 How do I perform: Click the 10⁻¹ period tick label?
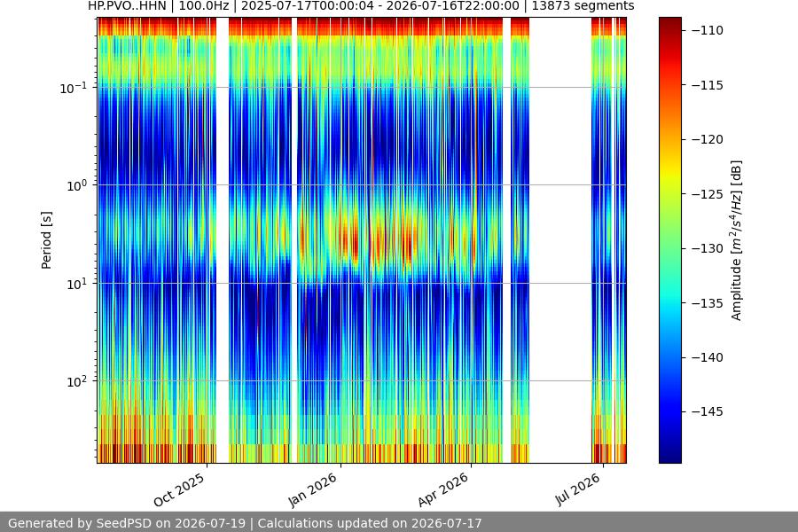(x=74, y=88)
